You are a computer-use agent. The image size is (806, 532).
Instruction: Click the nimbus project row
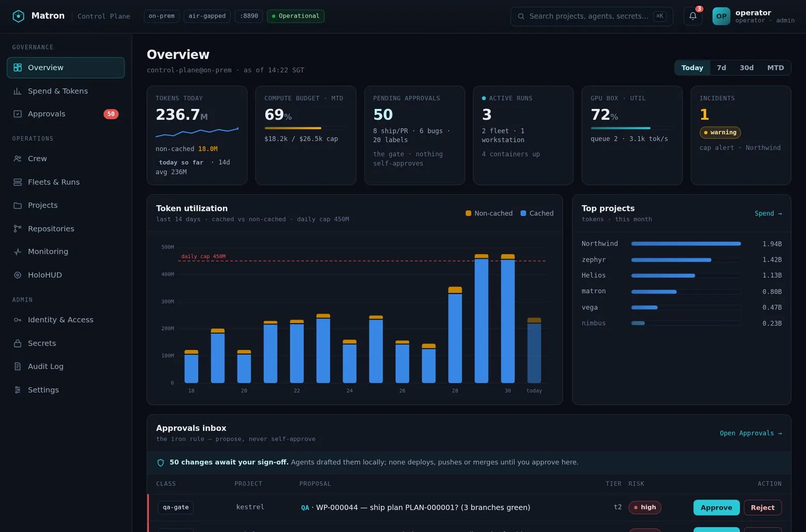tap(681, 323)
